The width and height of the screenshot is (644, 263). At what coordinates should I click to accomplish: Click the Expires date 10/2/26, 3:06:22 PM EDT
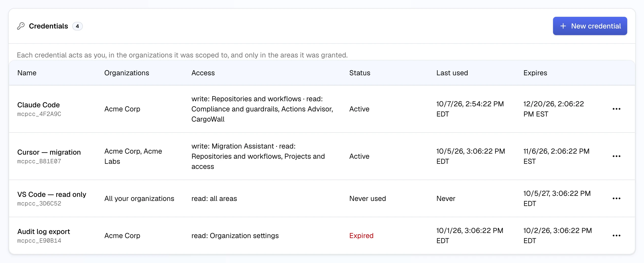pyautogui.click(x=558, y=236)
